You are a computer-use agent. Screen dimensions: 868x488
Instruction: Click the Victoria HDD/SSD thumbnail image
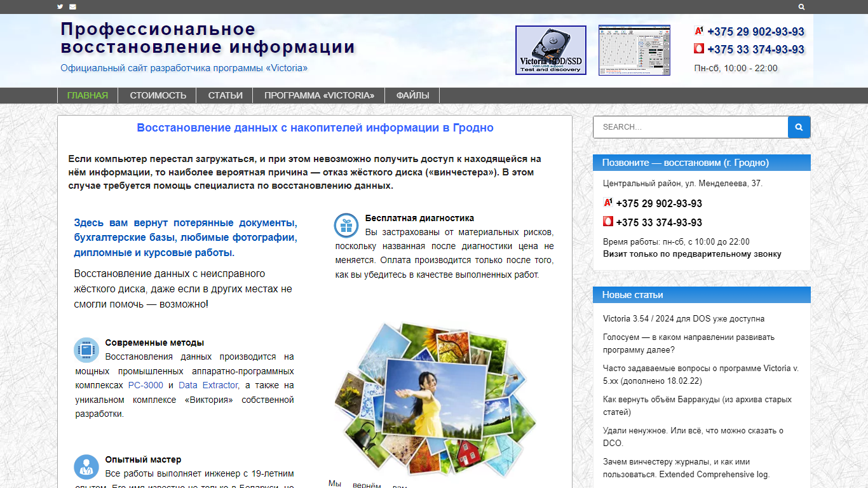click(551, 50)
